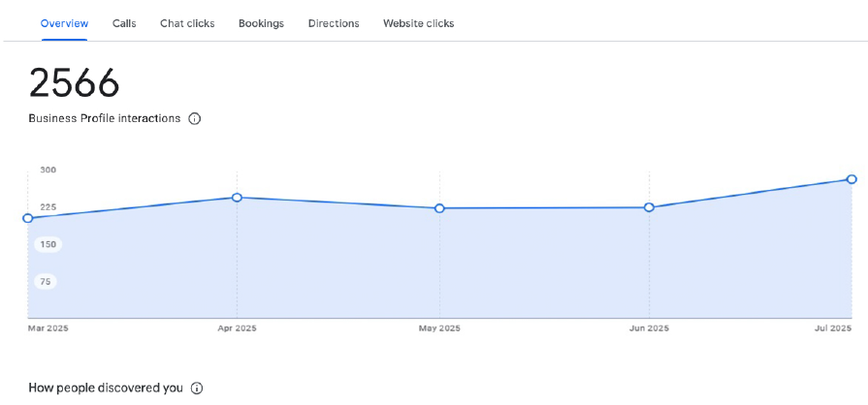Select the Bookings tab

pyautogui.click(x=261, y=23)
